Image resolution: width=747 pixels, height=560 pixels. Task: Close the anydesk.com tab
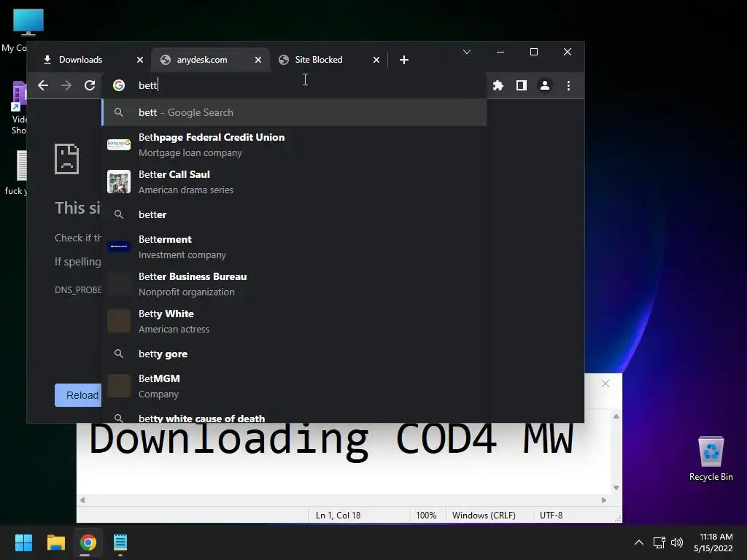258,60
